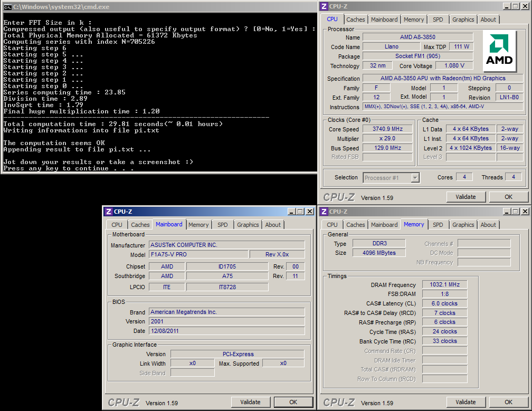The width and height of the screenshot is (532, 411).
Task: Click the cmd.exe title bar icon
Action: [x=7, y=7]
